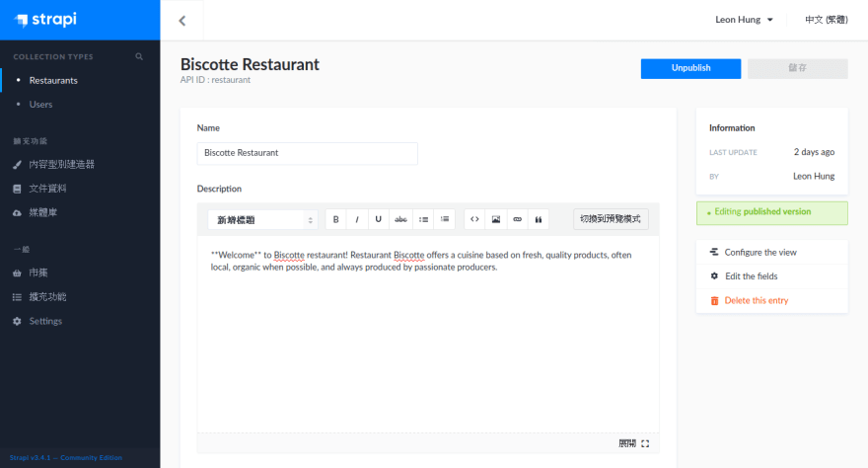Click the gear icon beside Edit the fields
The height and width of the screenshot is (468, 868).
click(x=715, y=275)
